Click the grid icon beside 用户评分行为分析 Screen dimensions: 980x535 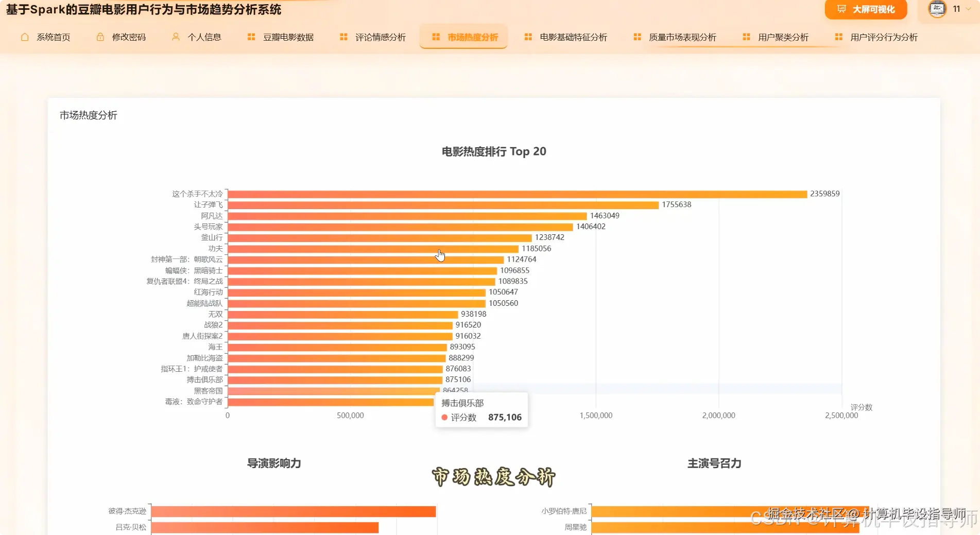click(x=838, y=37)
